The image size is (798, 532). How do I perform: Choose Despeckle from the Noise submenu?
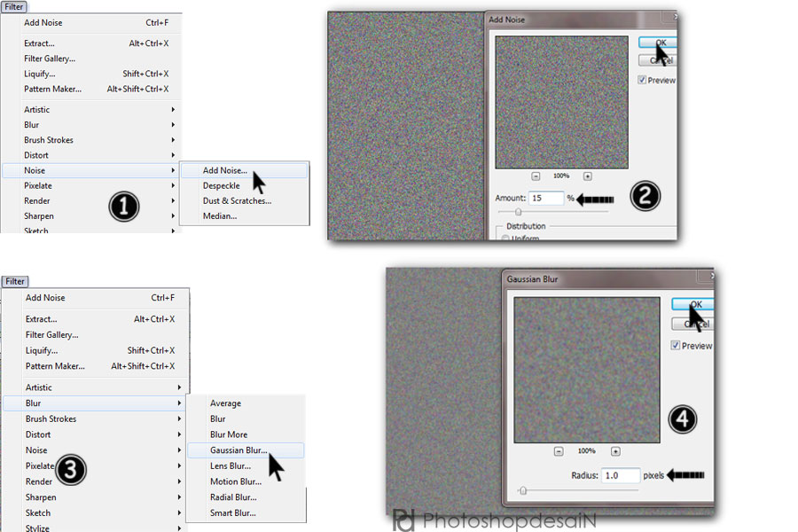tap(222, 186)
